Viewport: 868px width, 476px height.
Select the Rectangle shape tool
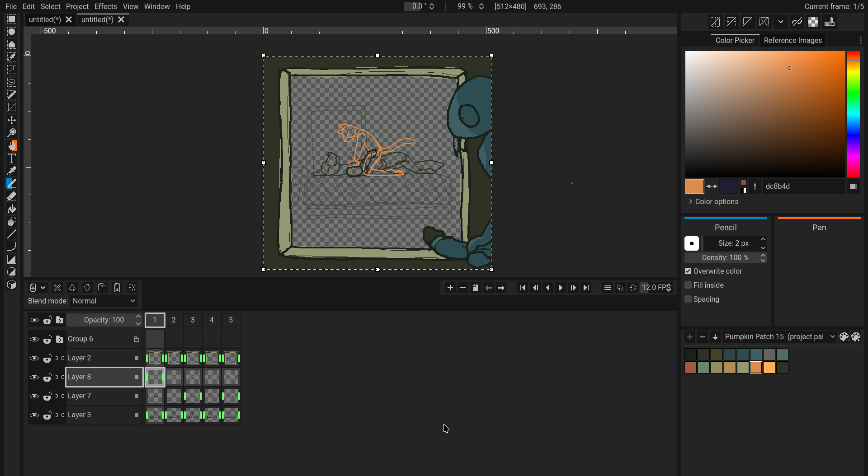(x=12, y=259)
